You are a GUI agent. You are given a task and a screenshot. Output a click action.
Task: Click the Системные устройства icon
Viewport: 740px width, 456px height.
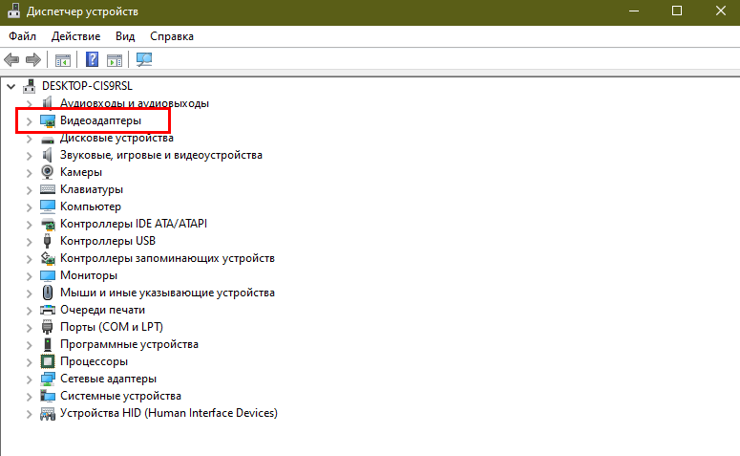pos(48,396)
